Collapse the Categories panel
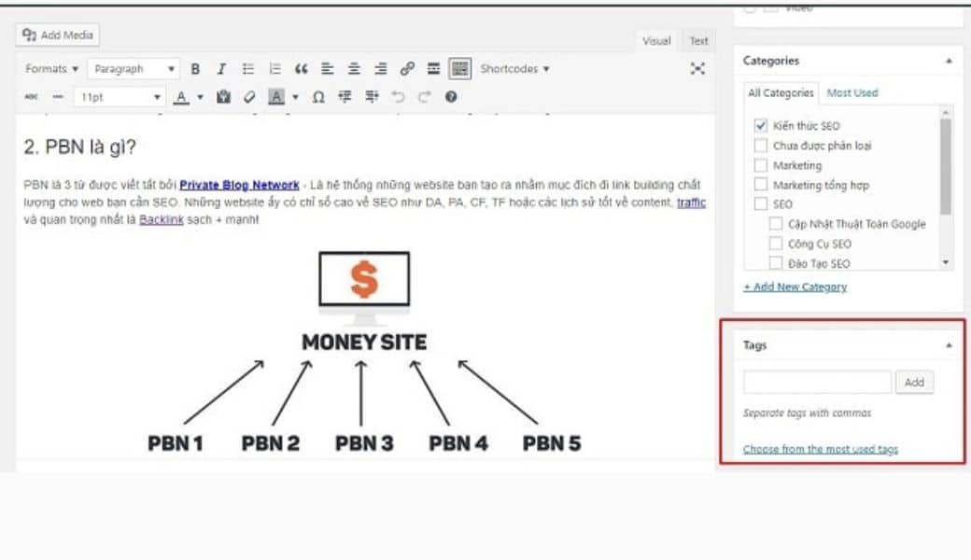Image resolution: width=971 pixels, height=560 pixels. click(949, 61)
